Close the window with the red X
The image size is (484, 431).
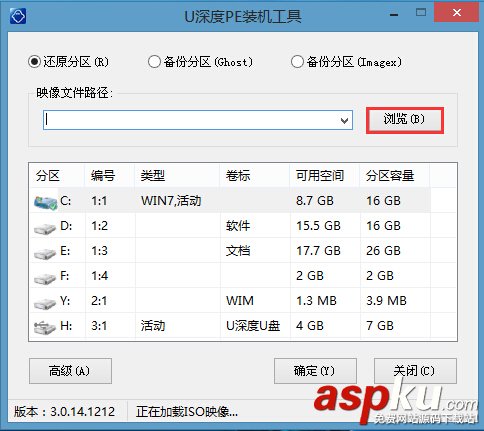coord(457,13)
